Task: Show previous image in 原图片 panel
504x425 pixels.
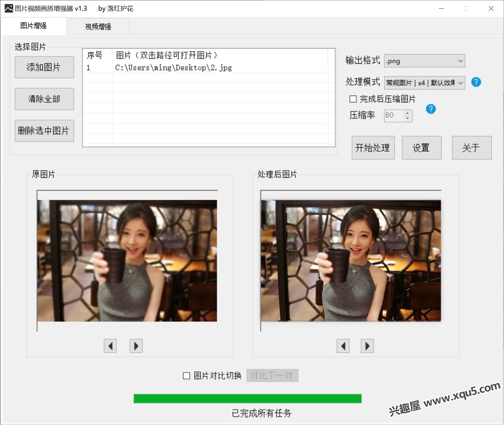Action: [110, 346]
